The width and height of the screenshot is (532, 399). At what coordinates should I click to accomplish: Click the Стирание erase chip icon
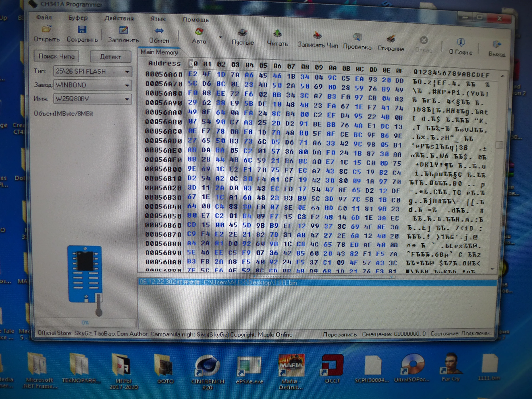[391, 39]
